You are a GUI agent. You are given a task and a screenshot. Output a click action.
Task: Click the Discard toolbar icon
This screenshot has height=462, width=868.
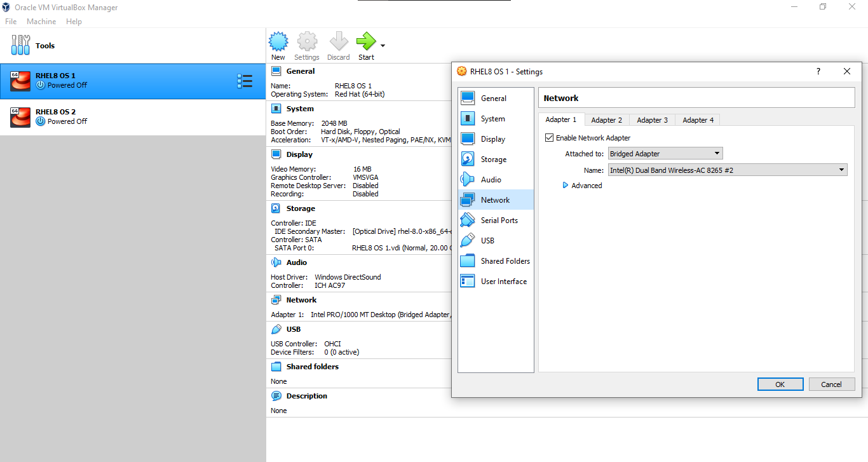point(339,42)
